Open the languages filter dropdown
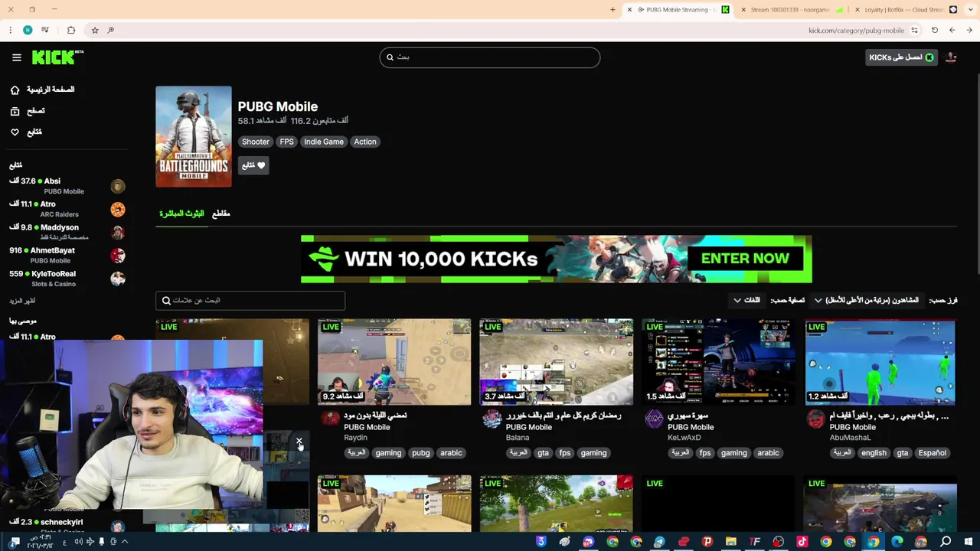The image size is (980, 551). [x=746, y=301]
